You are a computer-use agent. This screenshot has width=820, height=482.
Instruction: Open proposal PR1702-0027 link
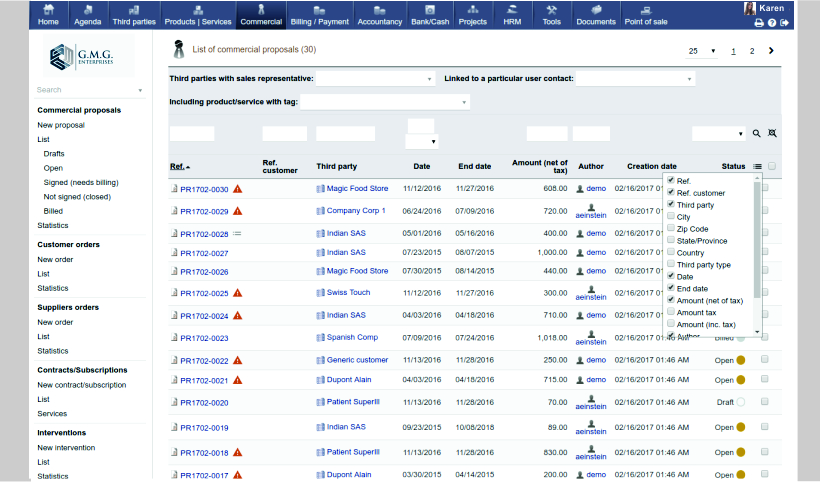[x=204, y=253]
